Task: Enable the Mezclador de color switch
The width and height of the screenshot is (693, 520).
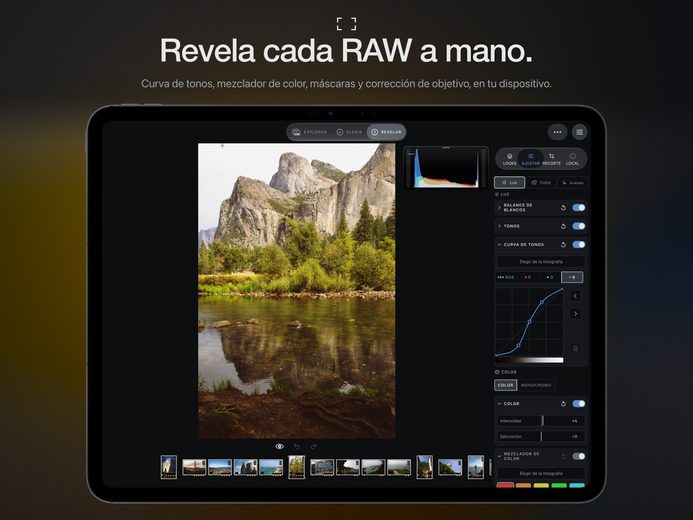Action: coord(579,456)
